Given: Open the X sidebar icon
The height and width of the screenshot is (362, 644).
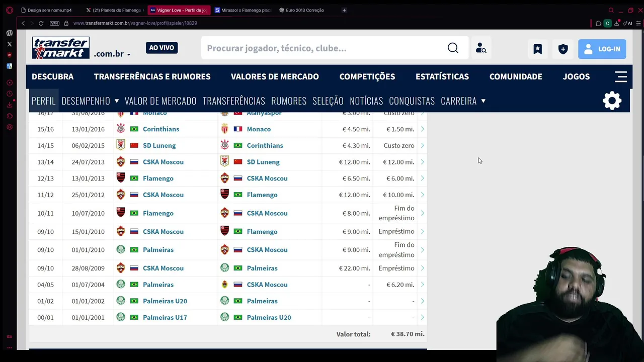Looking at the screenshot, I should [x=10, y=44].
